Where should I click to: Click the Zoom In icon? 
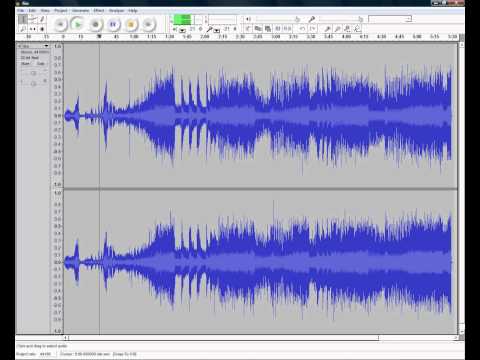pos(328,29)
